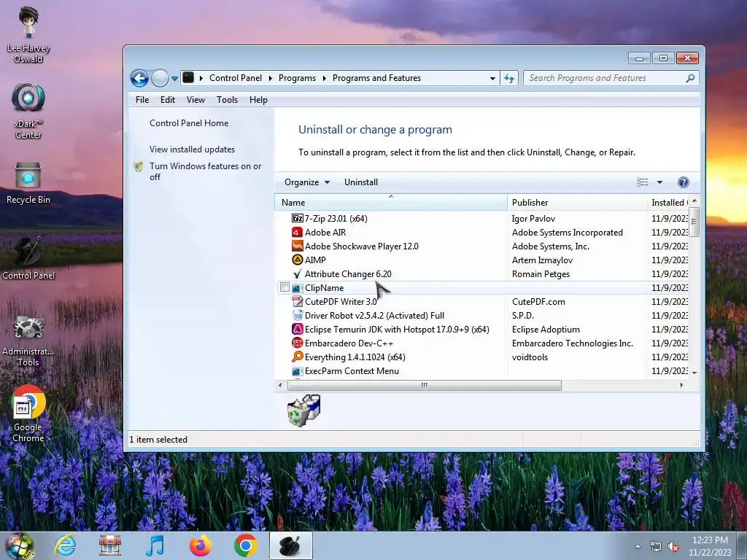Click the Adobe AIR program icon
Image resolution: width=747 pixels, height=560 pixels.
click(298, 233)
